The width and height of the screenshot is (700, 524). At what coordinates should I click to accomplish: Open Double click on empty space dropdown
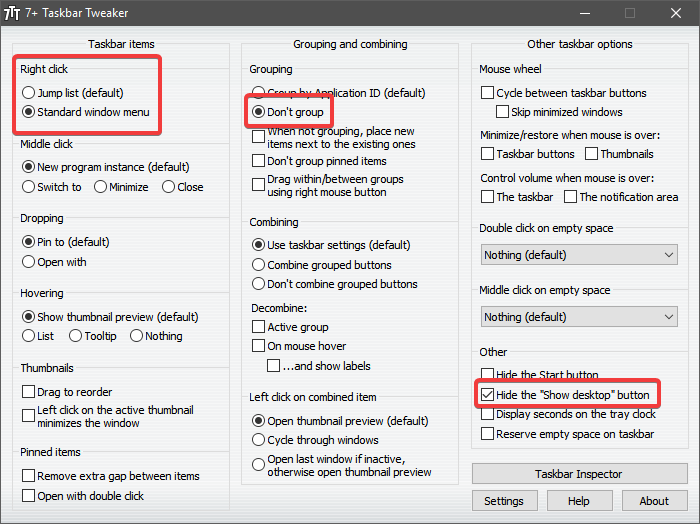(579, 255)
